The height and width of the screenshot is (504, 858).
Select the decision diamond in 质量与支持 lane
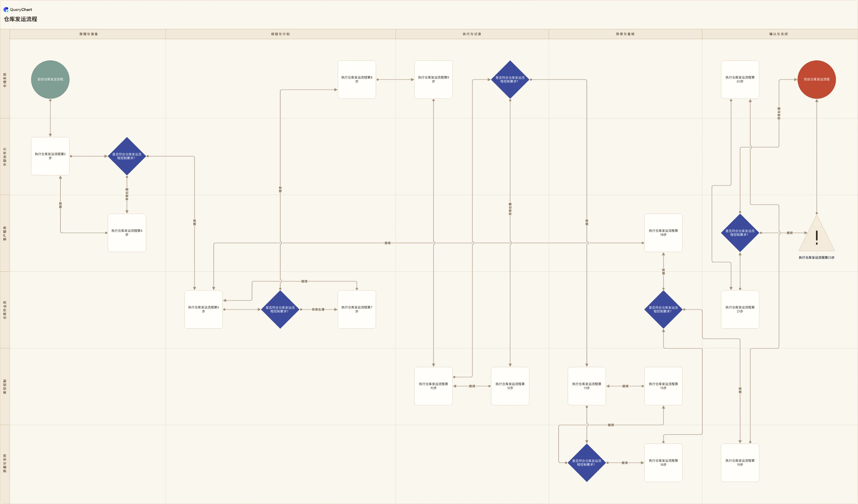pos(586,462)
